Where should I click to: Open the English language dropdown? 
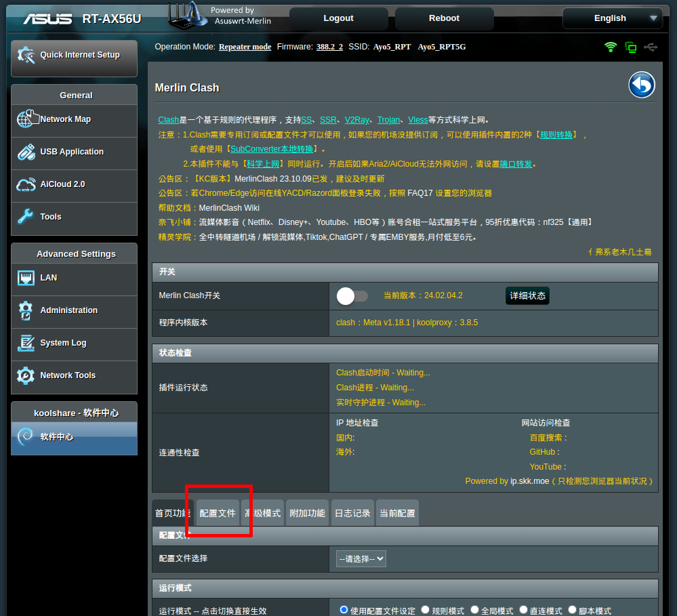[x=612, y=18]
